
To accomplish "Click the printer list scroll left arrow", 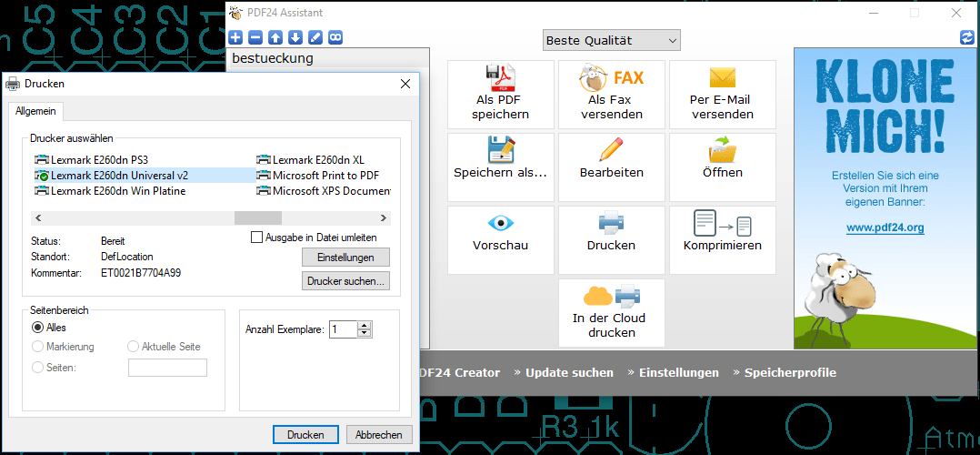I will click(x=37, y=217).
